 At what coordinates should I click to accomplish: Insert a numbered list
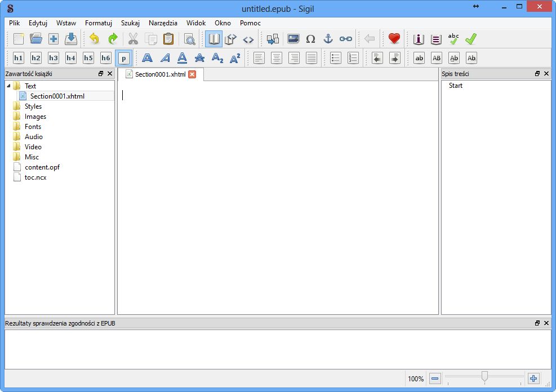pyautogui.click(x=353, y=58)
